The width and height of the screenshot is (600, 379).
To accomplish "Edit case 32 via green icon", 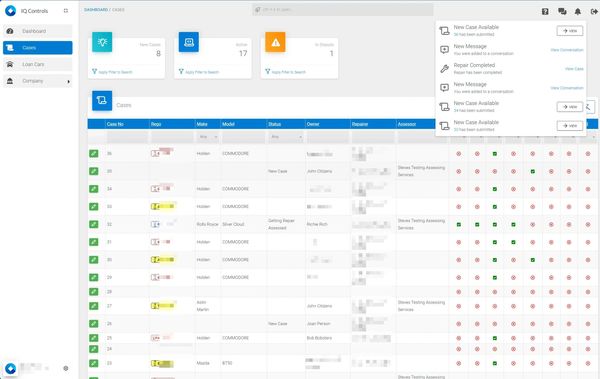I will 94,224.
